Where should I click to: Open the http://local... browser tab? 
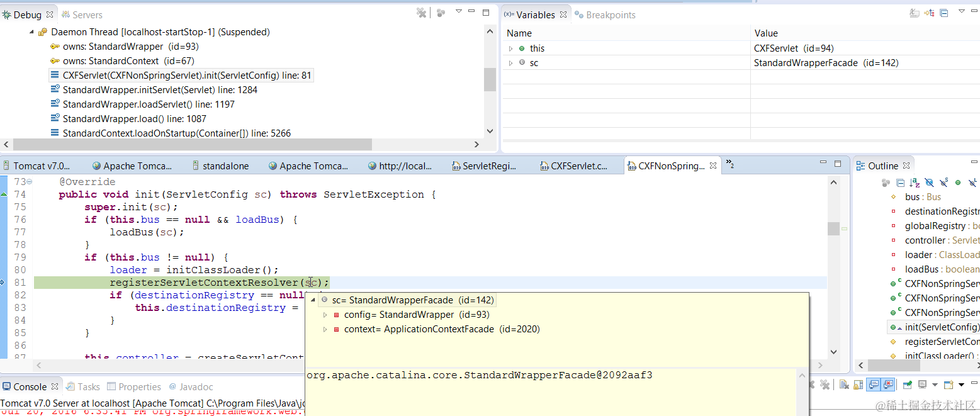pos(400,166)
